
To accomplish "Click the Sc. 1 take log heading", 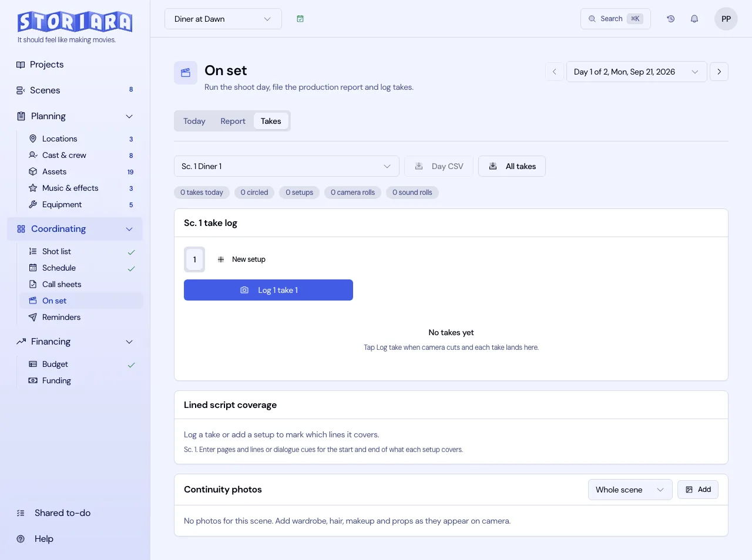I will pyautogui.click(x=210, y=223).
